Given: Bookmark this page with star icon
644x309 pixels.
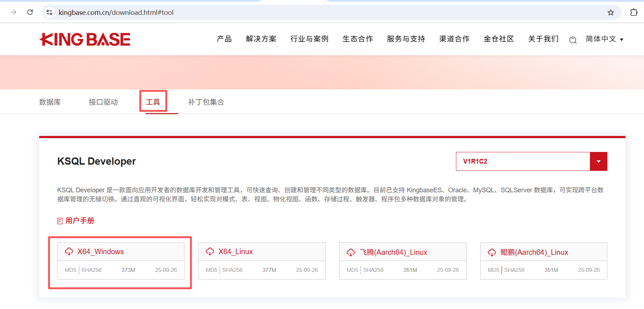Looking at the screenshot, I should pos(611,13).
